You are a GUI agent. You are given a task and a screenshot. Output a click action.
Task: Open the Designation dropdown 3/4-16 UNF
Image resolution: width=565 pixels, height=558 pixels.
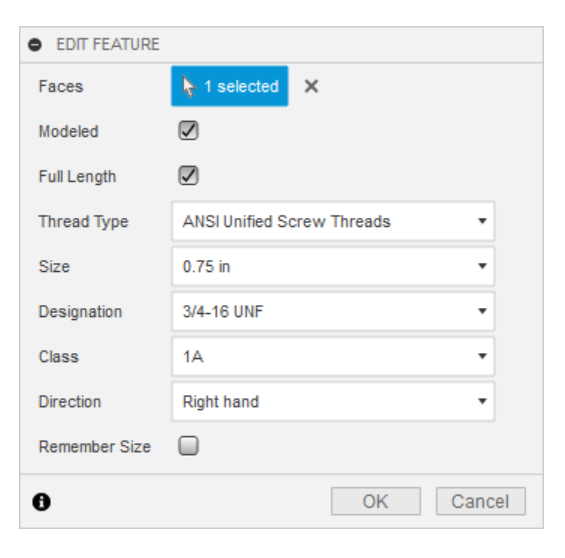pos(333,311)
